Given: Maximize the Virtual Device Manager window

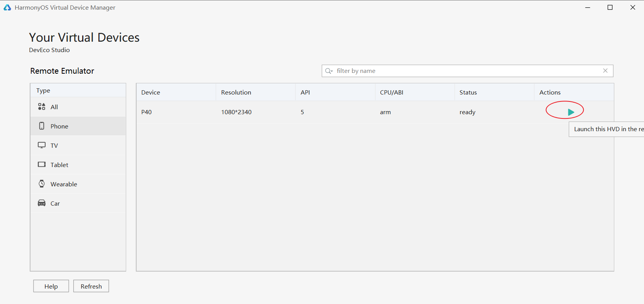Looking at the screenshot, I should (610, 7).
